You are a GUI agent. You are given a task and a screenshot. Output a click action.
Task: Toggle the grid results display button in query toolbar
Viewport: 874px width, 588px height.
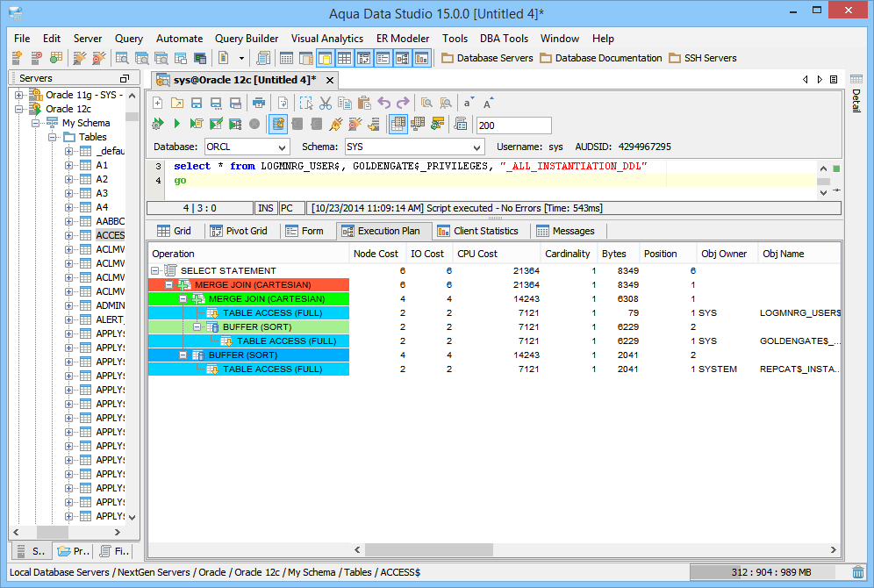pos(398,124)
